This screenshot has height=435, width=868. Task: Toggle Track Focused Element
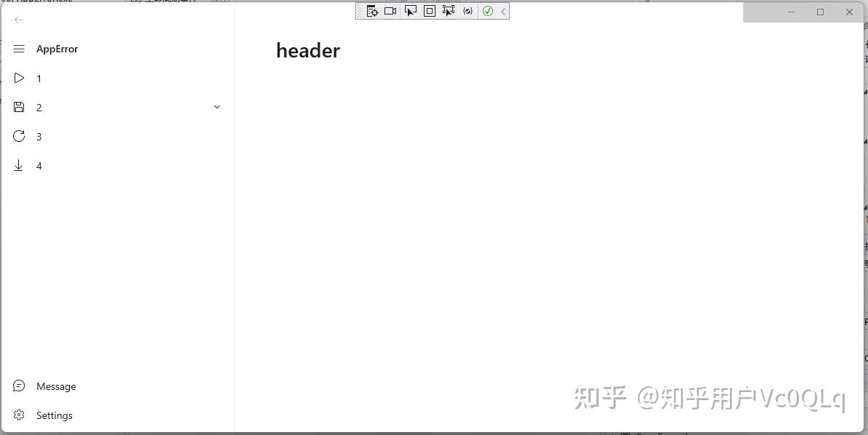point(449,11)
